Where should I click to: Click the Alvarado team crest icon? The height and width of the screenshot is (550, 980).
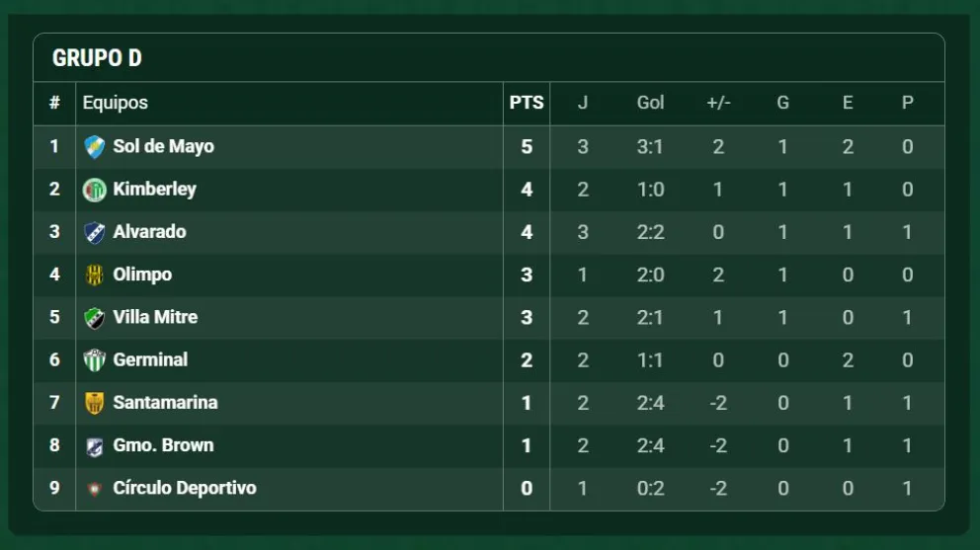(94, 232)
